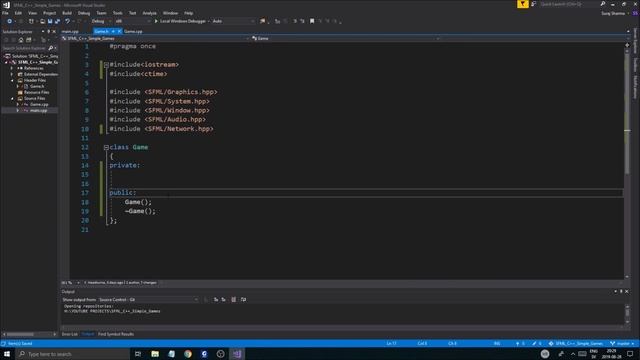
Task: Open the editor zoom level dropdown
Action: [71, 282]
